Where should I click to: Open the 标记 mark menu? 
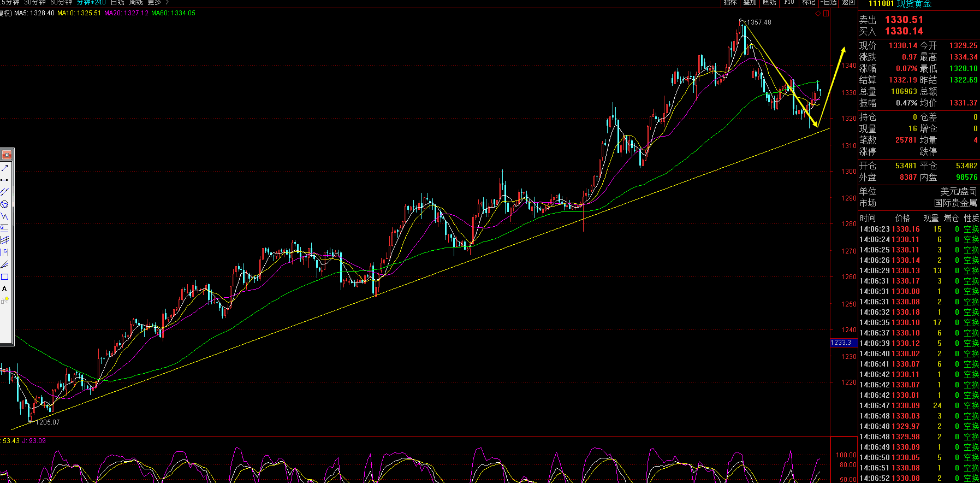809,3
